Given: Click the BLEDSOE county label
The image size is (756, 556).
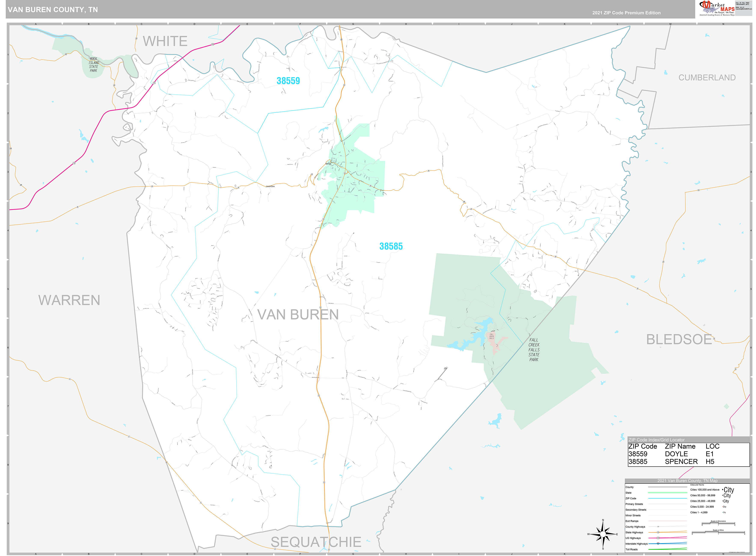Looking at the screenshot, I should click(679, 339).
